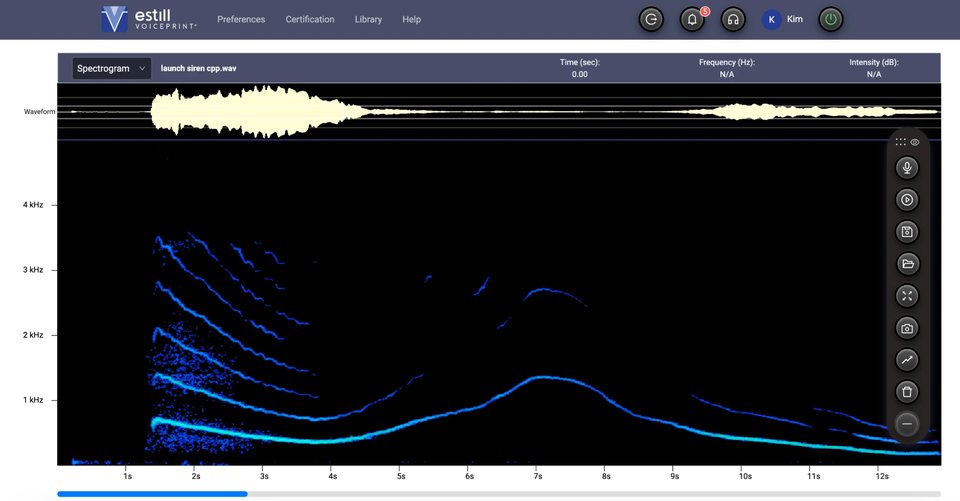
Task: Click the line chart trend icon
Action: pos(907,360)
